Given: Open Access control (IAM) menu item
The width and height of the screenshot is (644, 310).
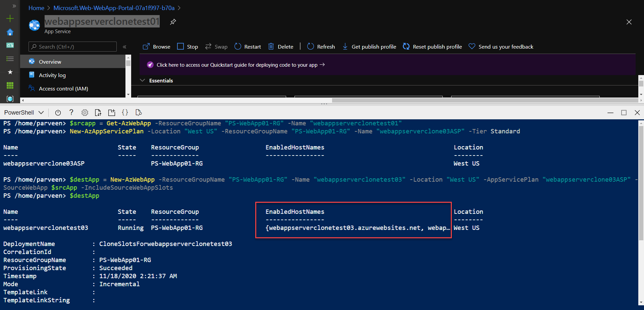Looking at the screenshot, I should click(63, 89).
